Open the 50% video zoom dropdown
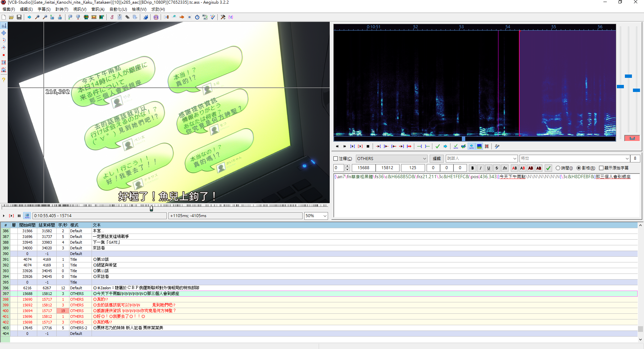Viewport: 644px width, 349px height. [316, 216]
